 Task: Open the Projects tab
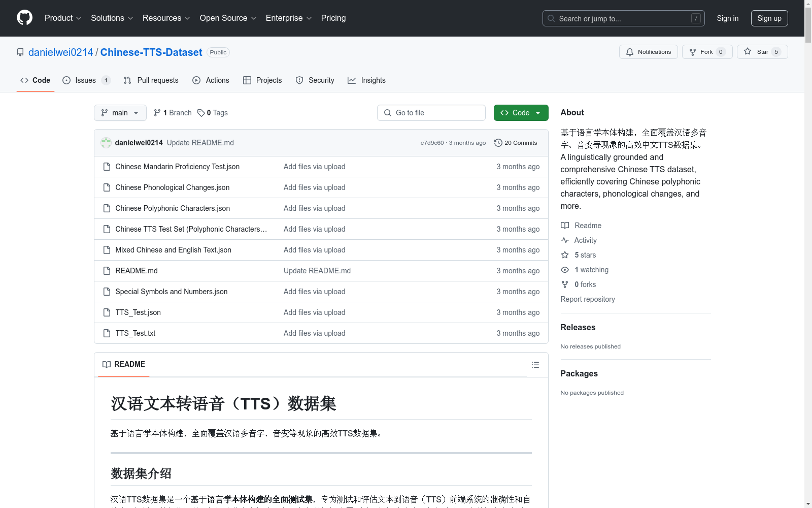point(262,80)
